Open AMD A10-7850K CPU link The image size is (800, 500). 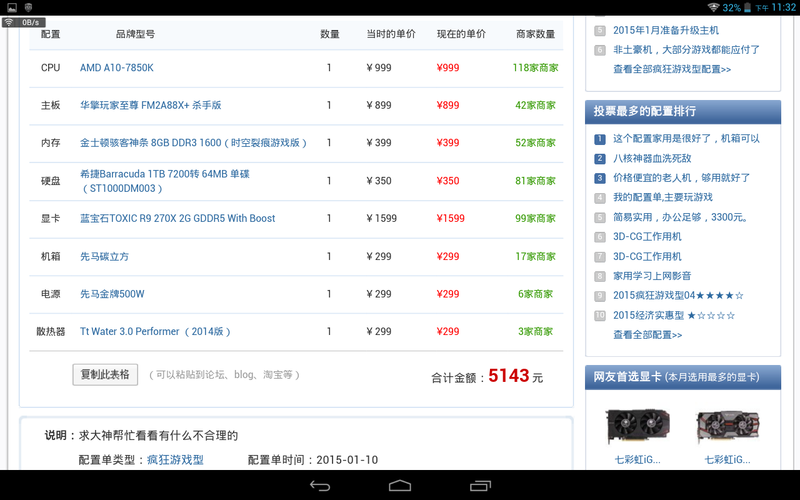[116, 68]
